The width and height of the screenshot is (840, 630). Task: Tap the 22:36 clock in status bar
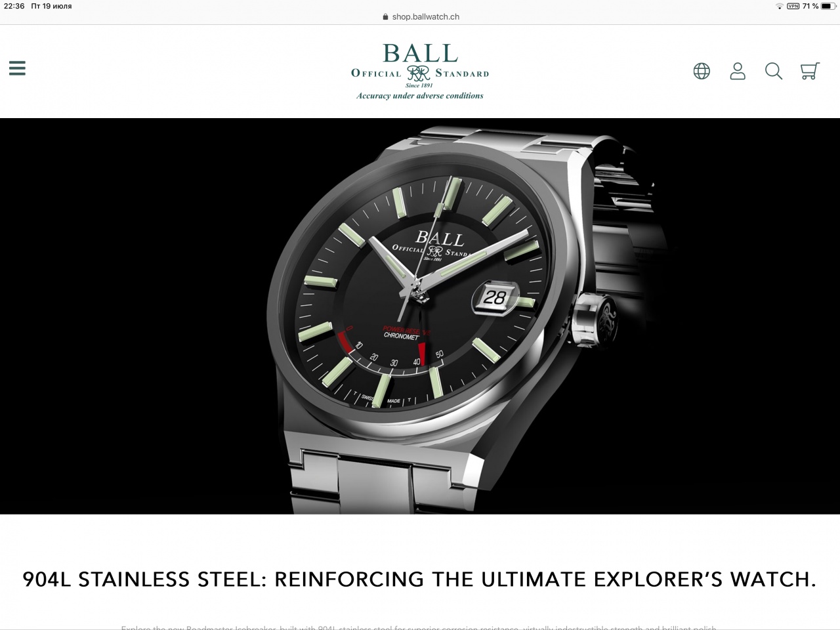(x=13, y=6)
